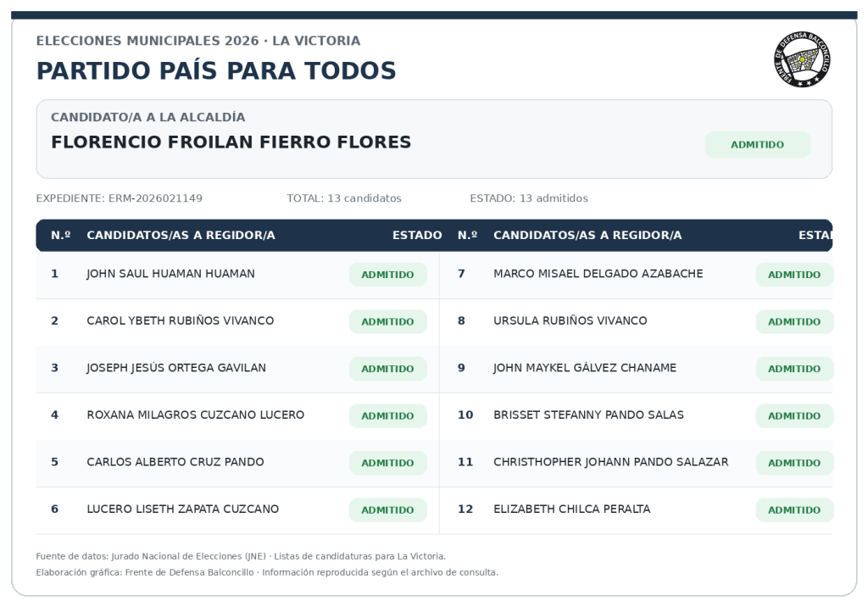
Task: Click ADMITIDO badge for Elizabeth Chilca Peralta
Action: click(794, 510)
